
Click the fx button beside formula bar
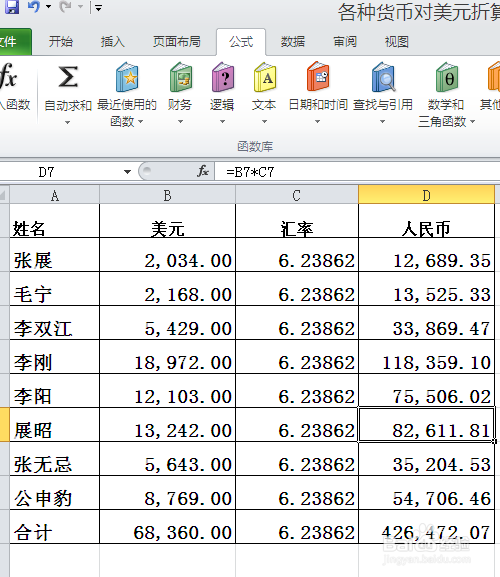coord(203,171)
